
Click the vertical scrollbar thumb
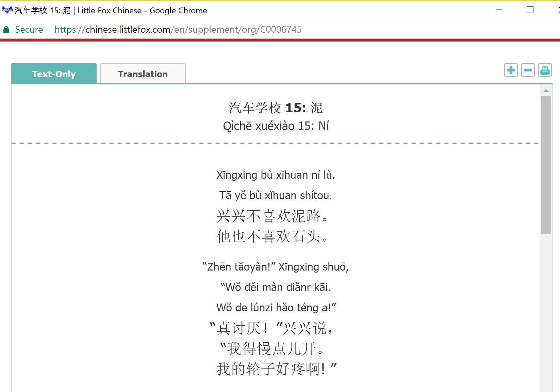pyautogui.click(x=546, y=165)
